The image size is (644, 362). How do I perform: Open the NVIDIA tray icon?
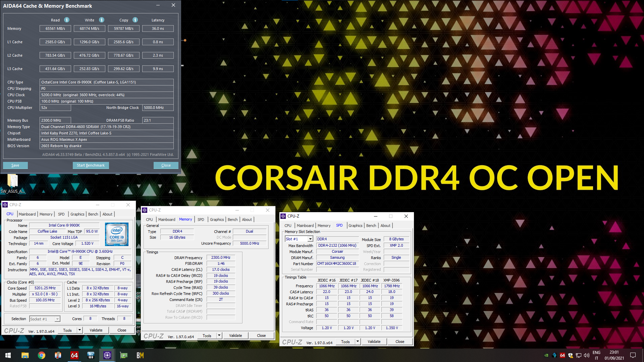(x=546, y=355)
